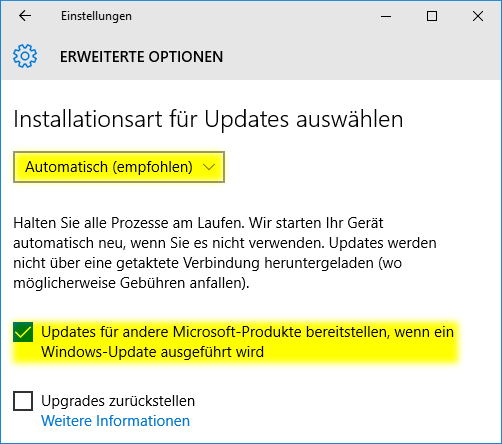This screenshot has width=502, height=444.
Task: Enable the Upgrades zurückstellen checkbox
Action: 23,401
